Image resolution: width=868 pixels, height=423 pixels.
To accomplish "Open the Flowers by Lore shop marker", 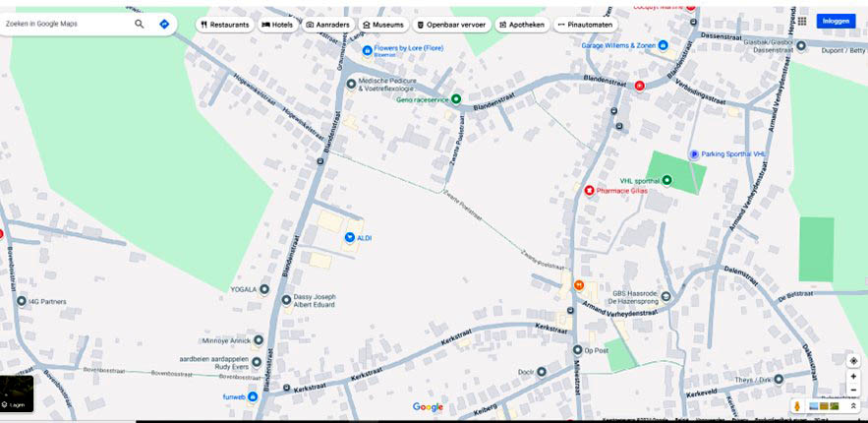I will (367, 49).
